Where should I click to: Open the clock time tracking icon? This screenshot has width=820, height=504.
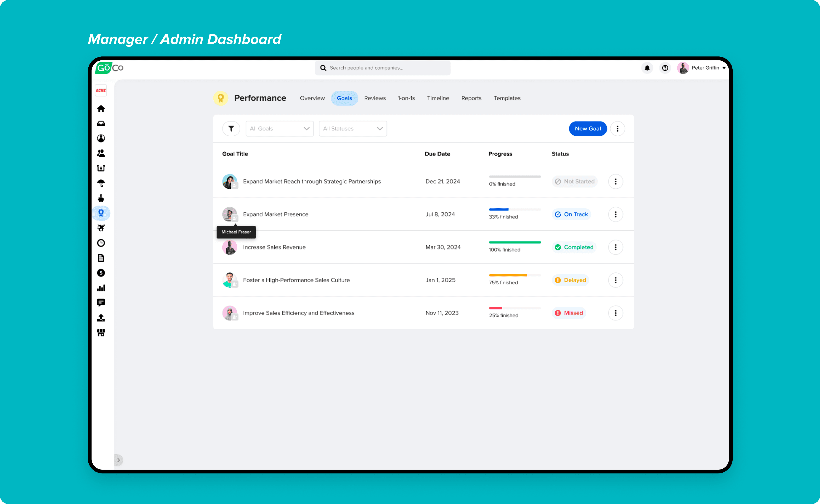[101, 243]
